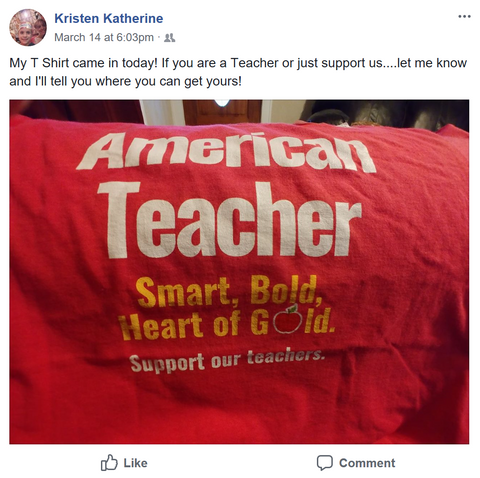Viewport: 480px width, 478px height.
Task: Click the yellow Smart, Bold text in photo
Action: (229, 291)
